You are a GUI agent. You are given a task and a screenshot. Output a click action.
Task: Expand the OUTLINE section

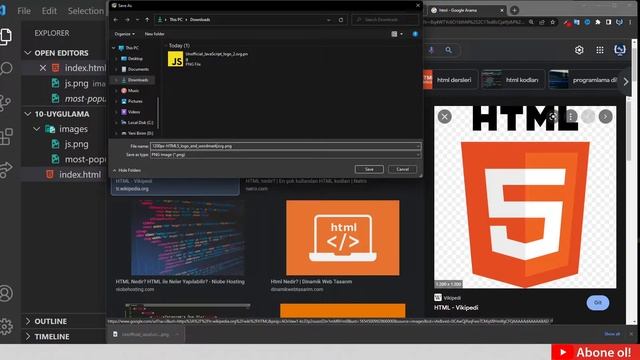click(x=28, y=321)
